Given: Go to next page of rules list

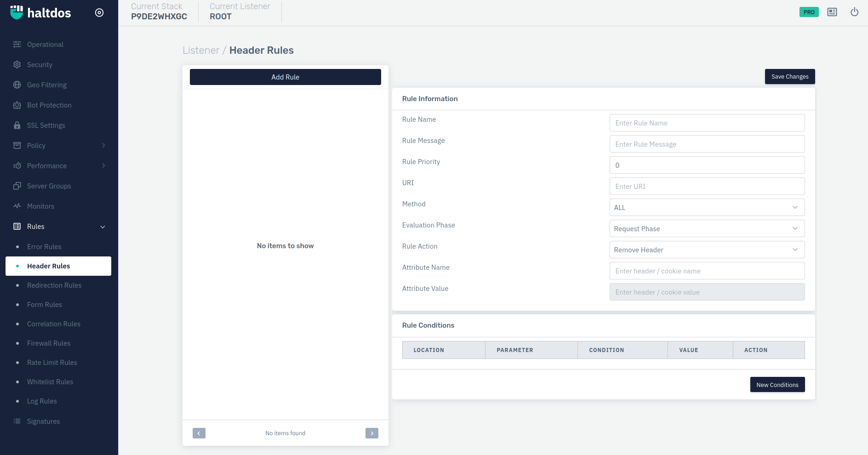Looking at the screenshot, I should pyautogui.click(x=372, y=433).
